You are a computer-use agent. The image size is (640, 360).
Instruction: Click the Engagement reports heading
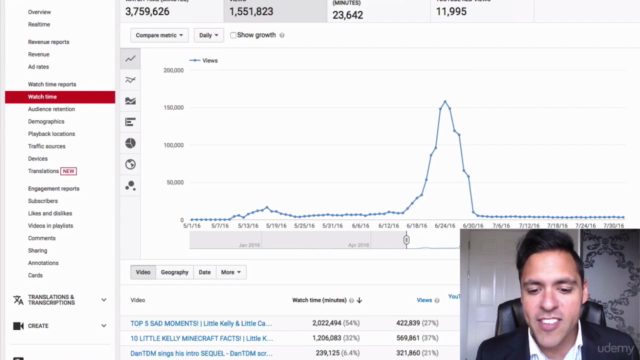click(x=53, y=189)
